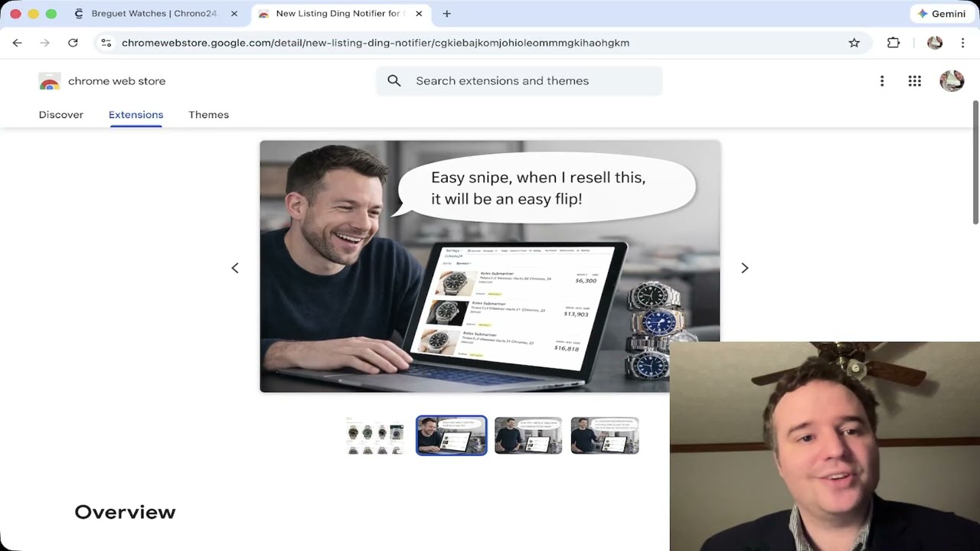980x551 pixels.
Task: Click the address bar URL
Action: [375, 43]
